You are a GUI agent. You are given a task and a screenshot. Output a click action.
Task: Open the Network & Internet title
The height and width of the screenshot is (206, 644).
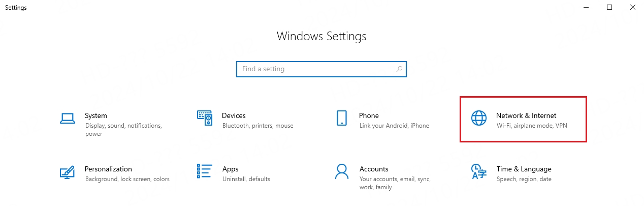[x=526, y=115]
